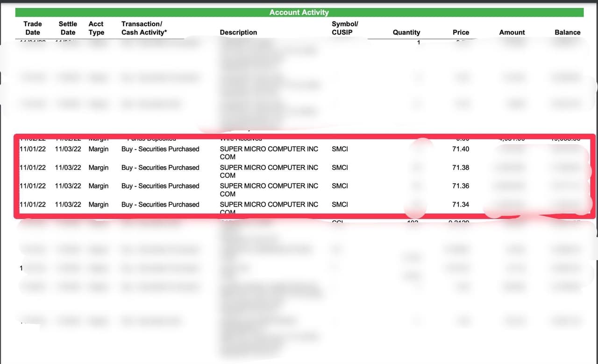The image size is (598, 364).
Task: Click the Balance column header
Action: tap(567, 32)
